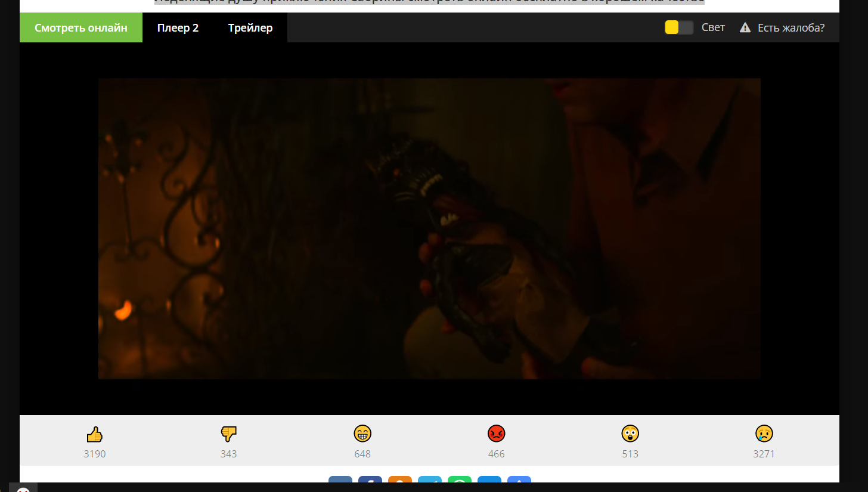The width and height of the screenshot is (868, 492).
Task: Click the Свет label text
Action: click(x=714, y=27)
